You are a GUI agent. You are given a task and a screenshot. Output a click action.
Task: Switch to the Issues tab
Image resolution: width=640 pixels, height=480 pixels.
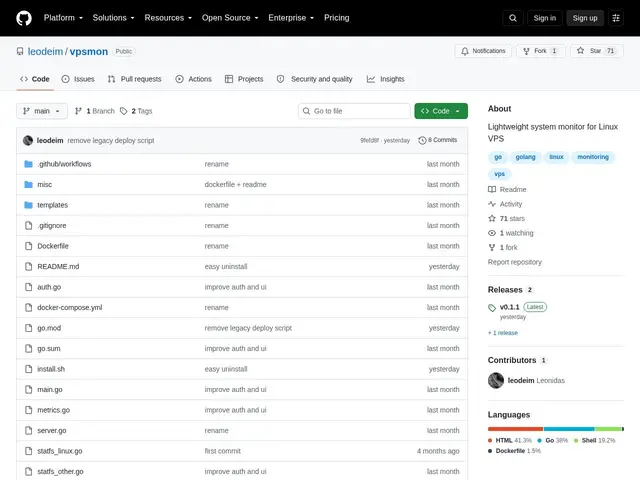click(78, 79)
